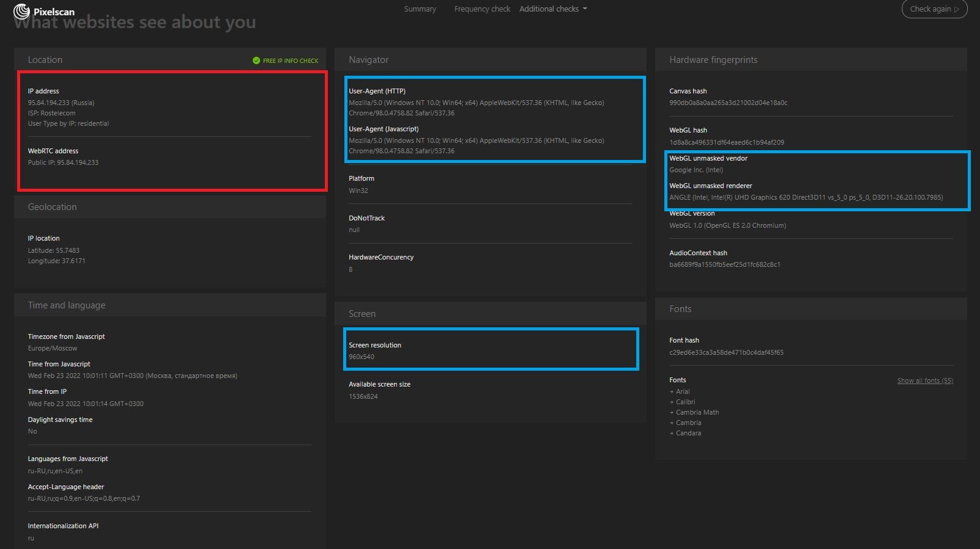The width and height of the screenshot is (980, 549).
Task: Open the Additional checks dropdown
Action: [x=553, y=9]
